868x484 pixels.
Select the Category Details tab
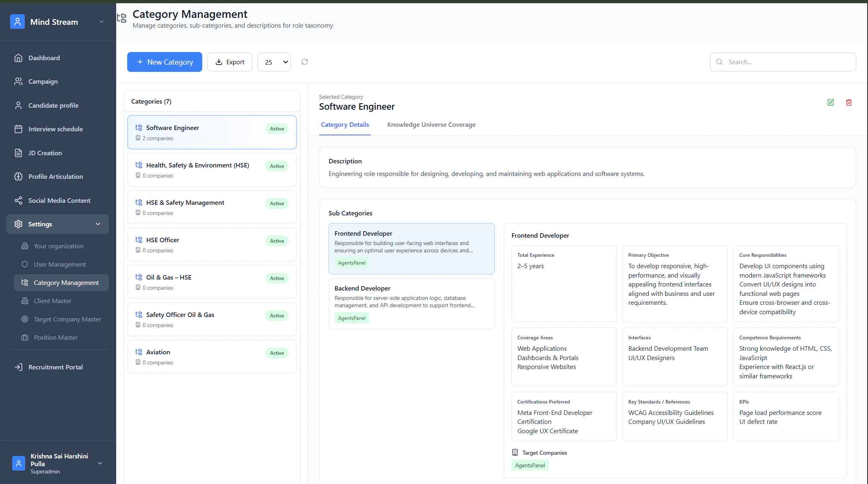click(x=345, y=125)
